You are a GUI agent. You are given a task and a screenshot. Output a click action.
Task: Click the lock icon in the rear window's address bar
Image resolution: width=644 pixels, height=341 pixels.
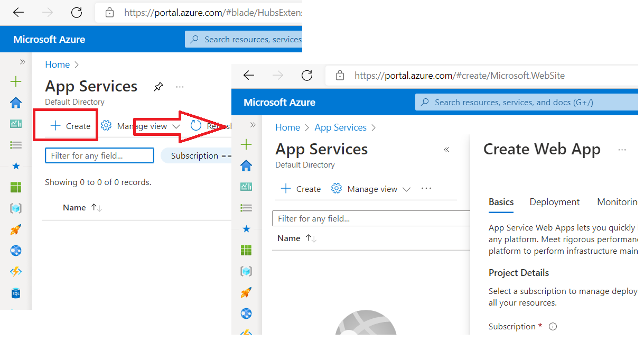tap(110, 12)
